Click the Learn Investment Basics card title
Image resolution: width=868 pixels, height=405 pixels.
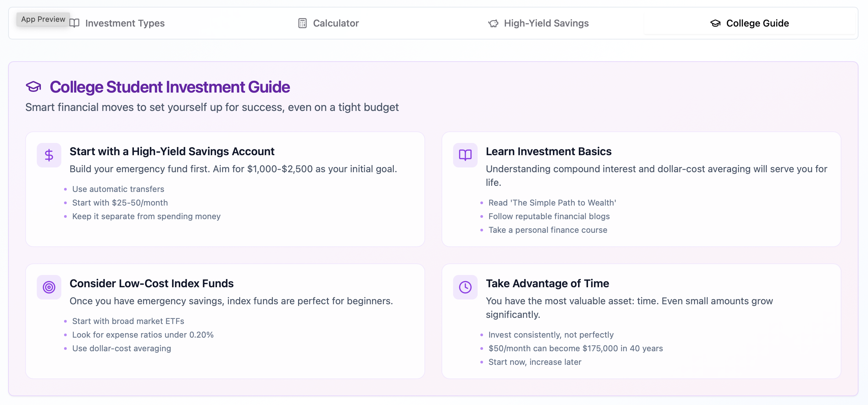click(x=548, y=151)
